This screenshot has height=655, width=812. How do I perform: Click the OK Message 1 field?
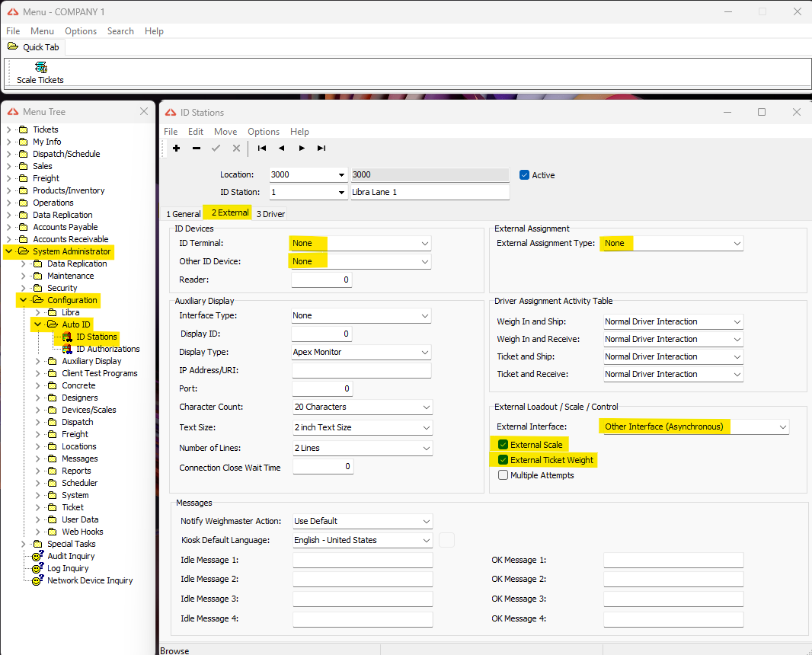coord(673,561)
